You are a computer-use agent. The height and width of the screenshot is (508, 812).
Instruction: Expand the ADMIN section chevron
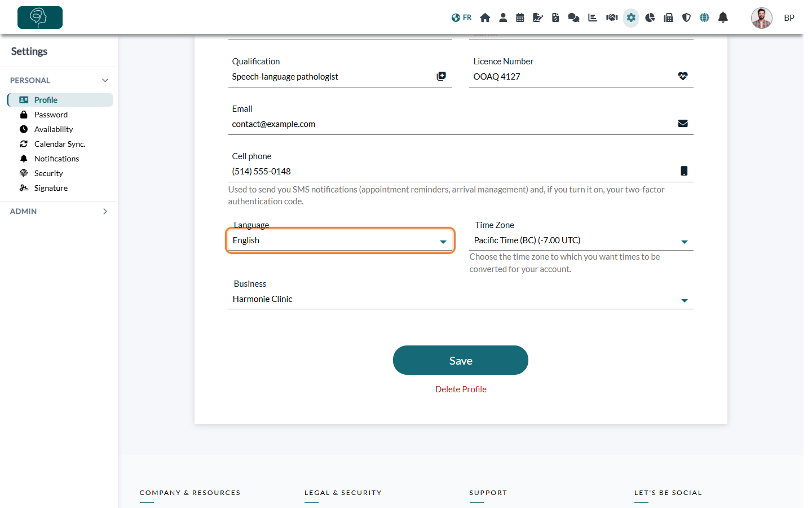click(105, 211)
